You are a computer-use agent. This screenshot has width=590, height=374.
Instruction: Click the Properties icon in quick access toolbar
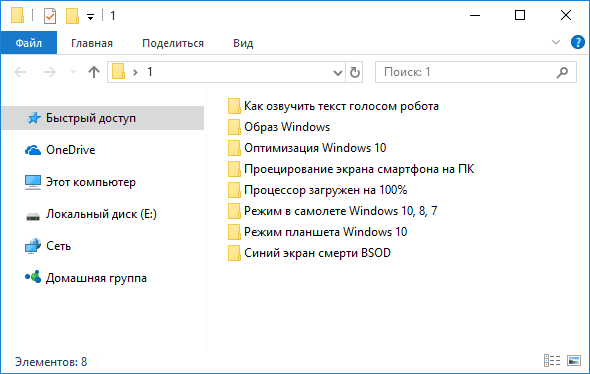pos(50,16)
